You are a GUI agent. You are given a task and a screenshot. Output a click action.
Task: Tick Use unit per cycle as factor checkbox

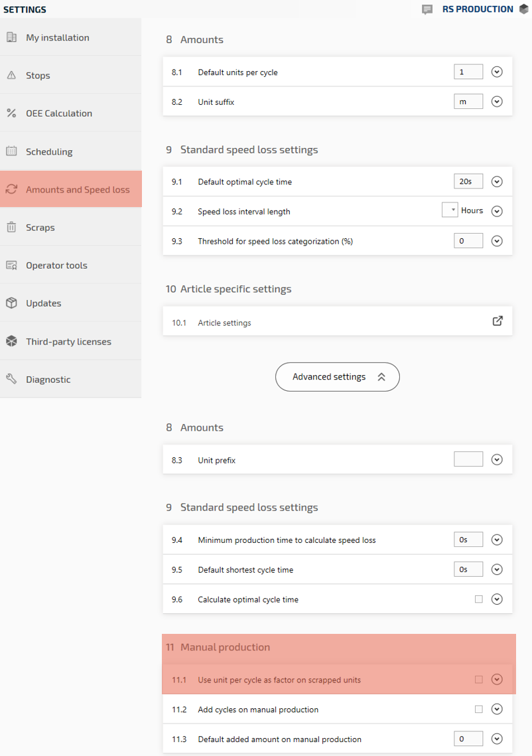[479, 680]
